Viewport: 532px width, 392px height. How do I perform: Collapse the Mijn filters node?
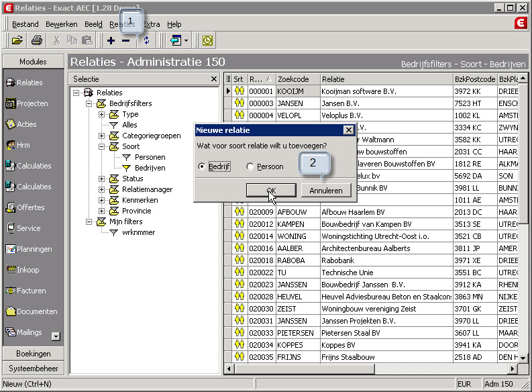(89, 222)
